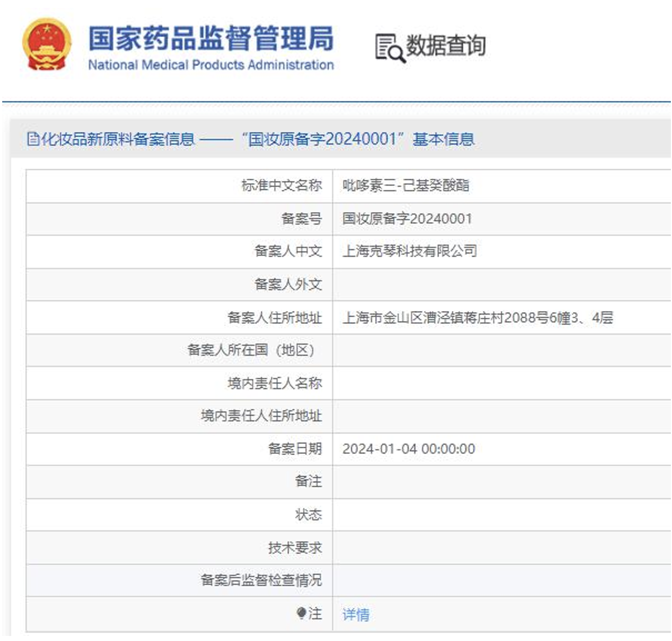Click the national emblem logo
This screenshot has width=672, height=641.
47,45
